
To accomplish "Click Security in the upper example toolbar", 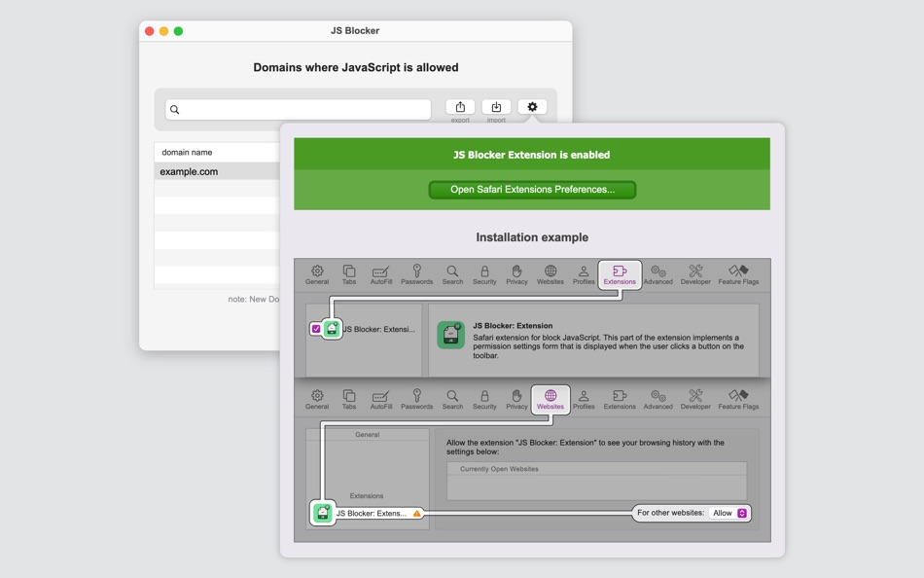I will coord(484,274).
